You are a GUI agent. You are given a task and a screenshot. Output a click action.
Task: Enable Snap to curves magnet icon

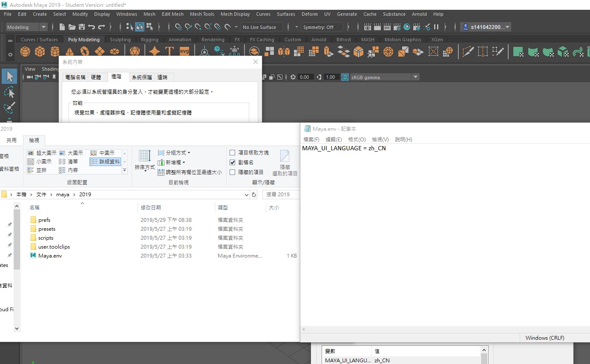188,27
